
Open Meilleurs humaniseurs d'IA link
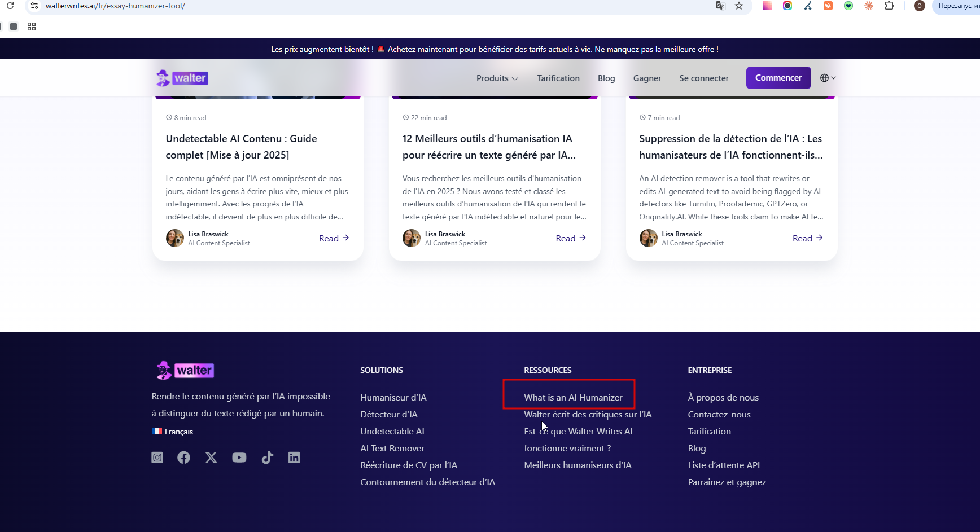(577, 465)
